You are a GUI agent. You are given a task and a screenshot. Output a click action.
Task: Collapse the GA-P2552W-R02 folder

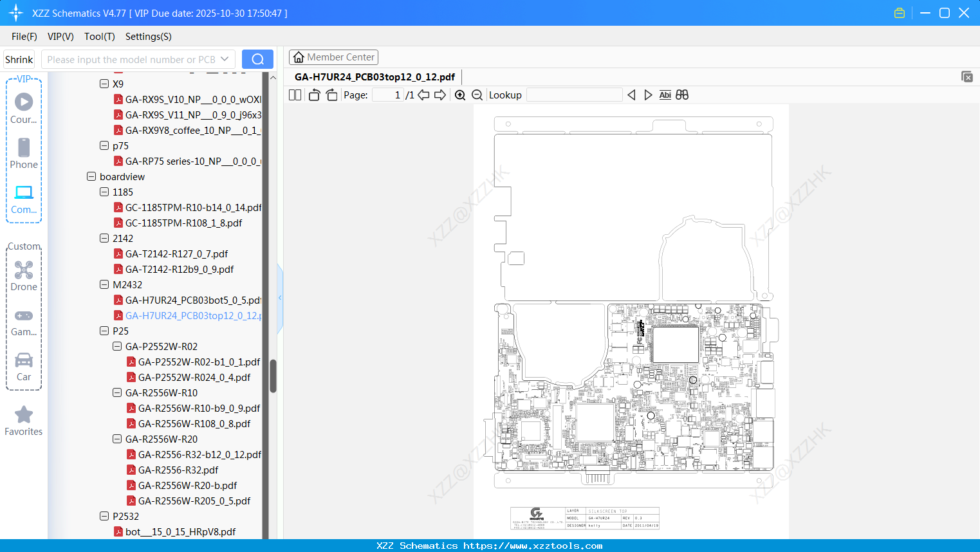[x=117, y=346]
